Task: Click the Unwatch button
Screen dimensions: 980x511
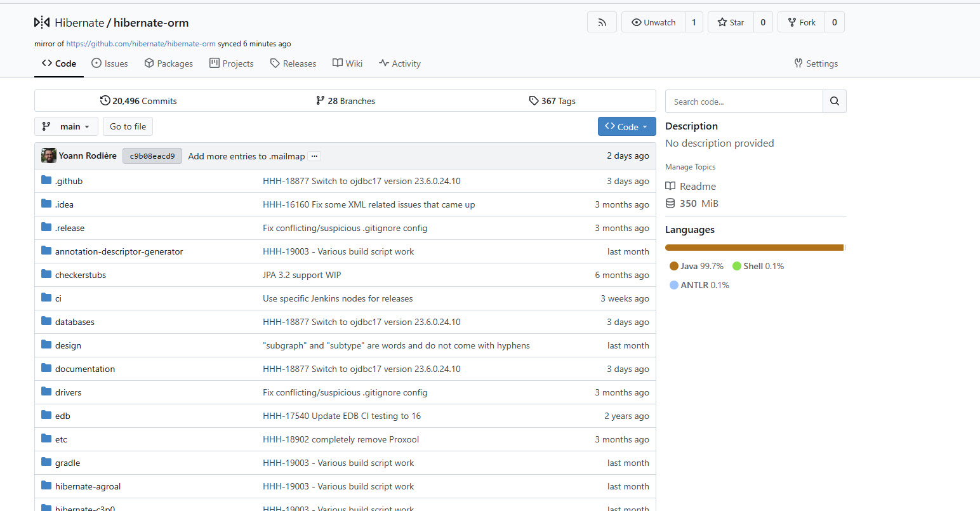Action: click(653, 22)
